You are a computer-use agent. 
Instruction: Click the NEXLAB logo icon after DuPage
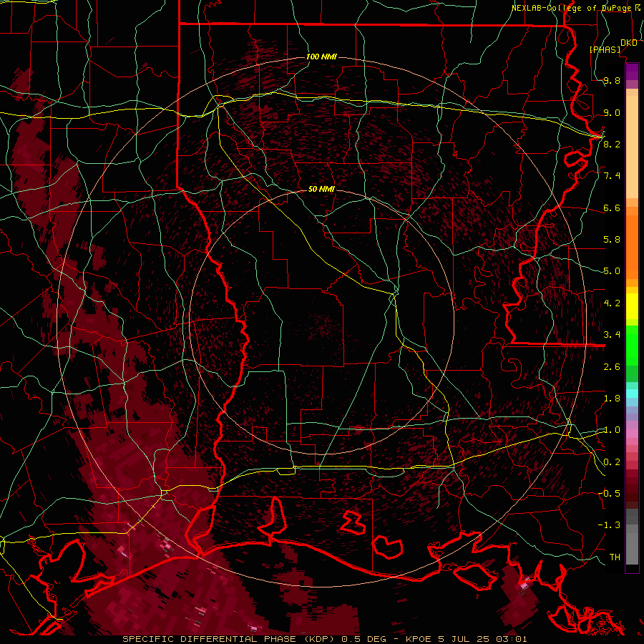click(638, 7)
